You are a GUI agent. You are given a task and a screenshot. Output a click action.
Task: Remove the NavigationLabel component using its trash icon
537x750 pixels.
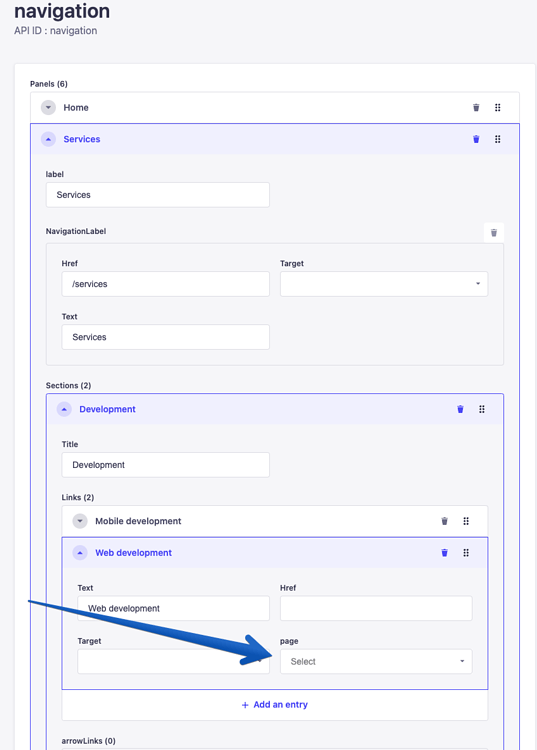[493, 232]
